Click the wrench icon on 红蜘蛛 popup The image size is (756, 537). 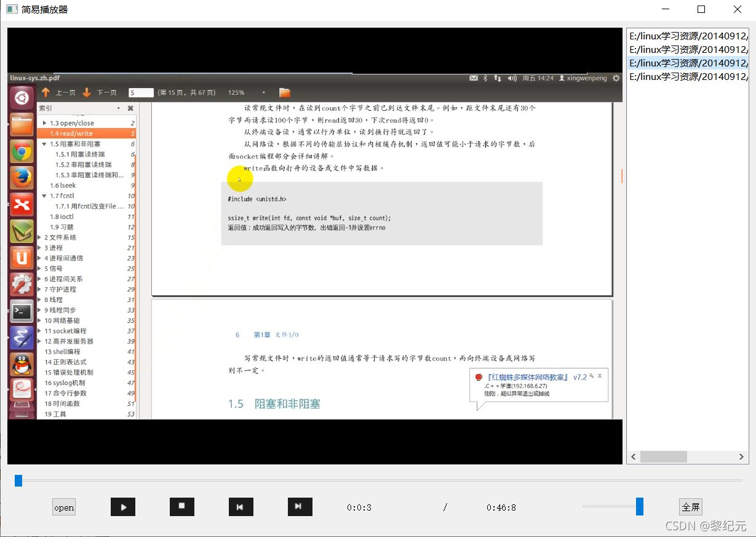coord(591,376)
